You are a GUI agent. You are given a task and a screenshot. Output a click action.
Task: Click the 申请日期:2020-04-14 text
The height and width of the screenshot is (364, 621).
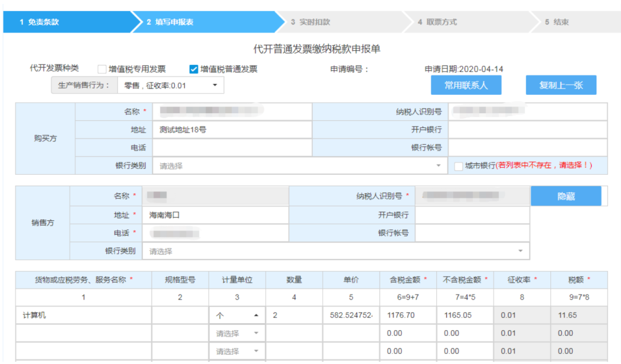[464, 69]
